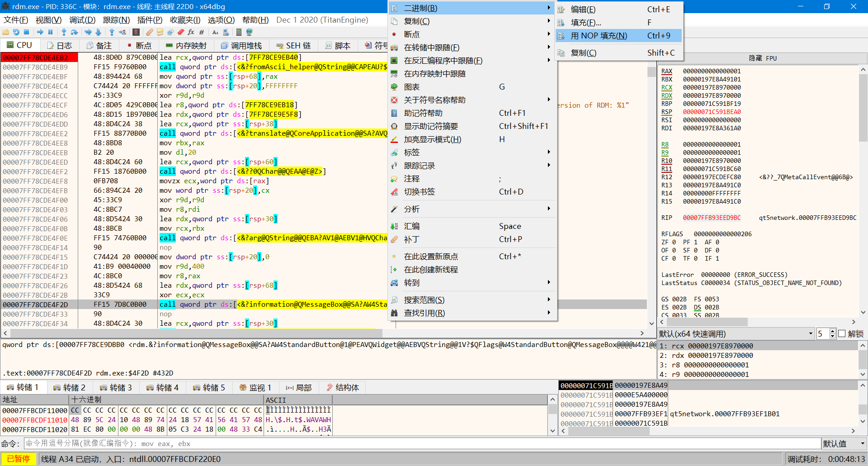The image size is (868, 466).
Task: Open the 插件(P) menu
Action: pos(150,20)
